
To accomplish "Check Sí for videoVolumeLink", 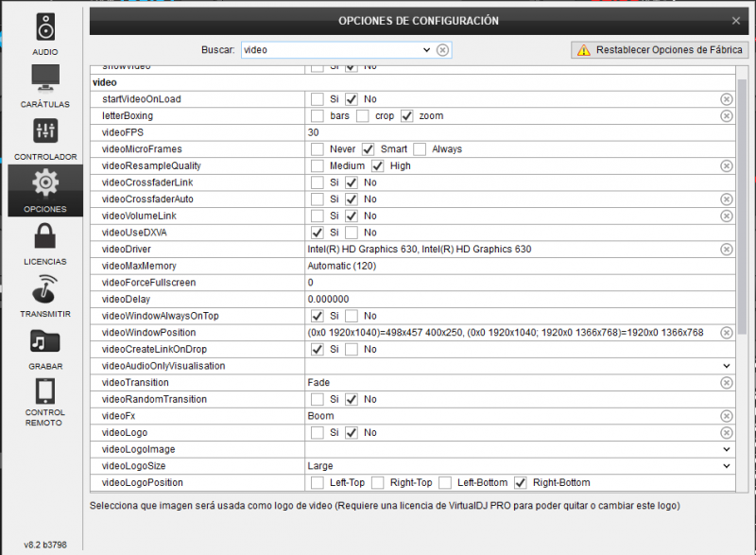I will click(318, 216).
